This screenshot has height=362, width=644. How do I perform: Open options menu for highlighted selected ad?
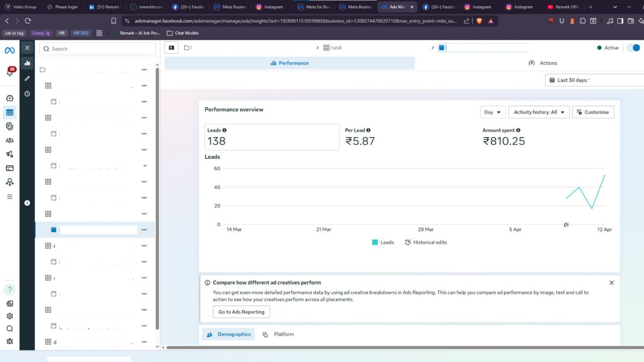[144, 230]
